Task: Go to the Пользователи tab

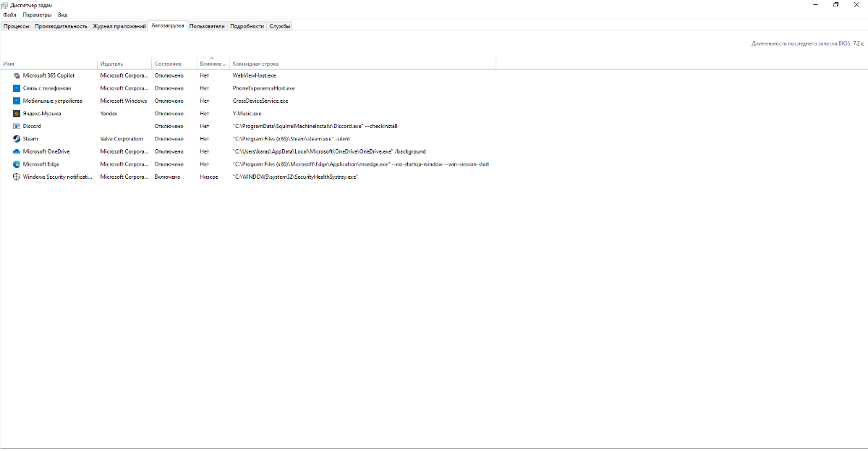Action: [208, 26]
